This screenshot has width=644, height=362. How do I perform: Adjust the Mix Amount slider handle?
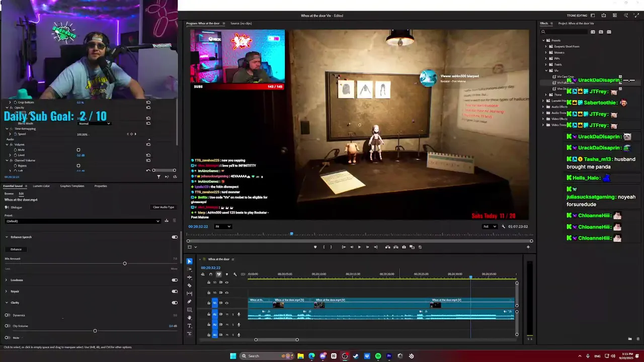[125, 263]
